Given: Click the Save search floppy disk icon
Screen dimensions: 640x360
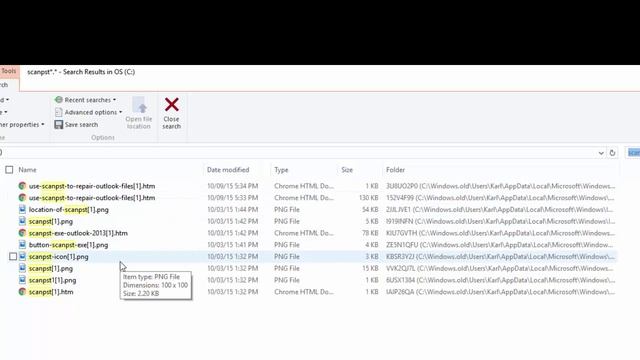Looking at the screenshot, I should (59, 124).
